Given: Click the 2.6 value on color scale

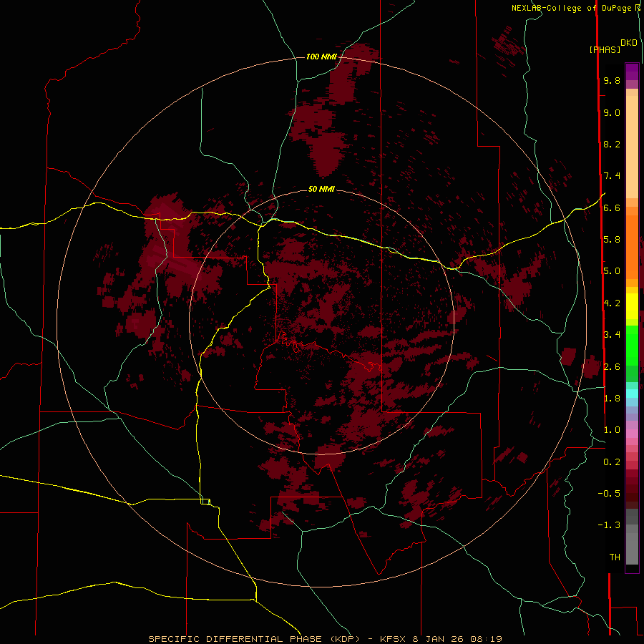Looking at the screenshot, I should click(612, 367).
